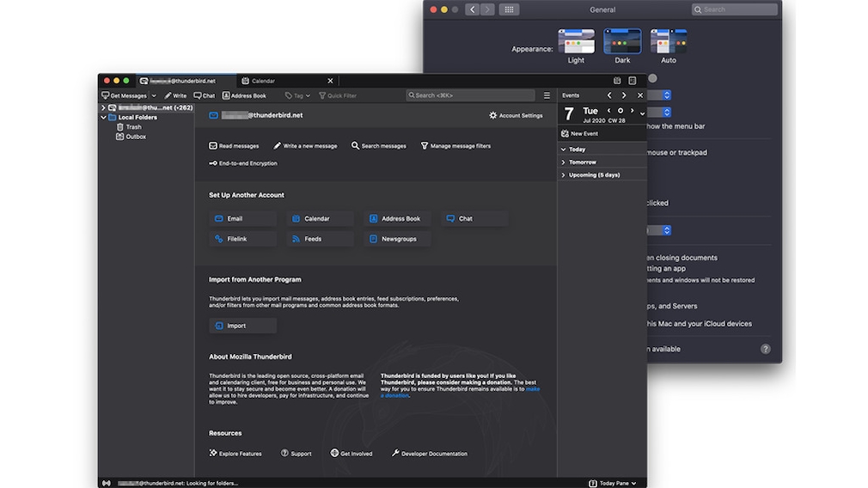Open Account Settings
This screenshot has height=488, width=868.
click(516, 116)
